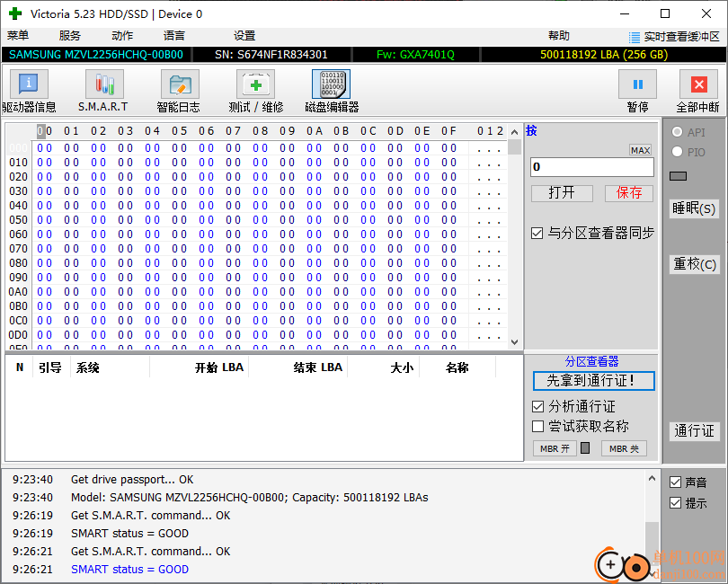This screenshot has width=728, height=584.
Task: Select the 'Get drive passport... OK' log line
Action: [x=132, y=480]
